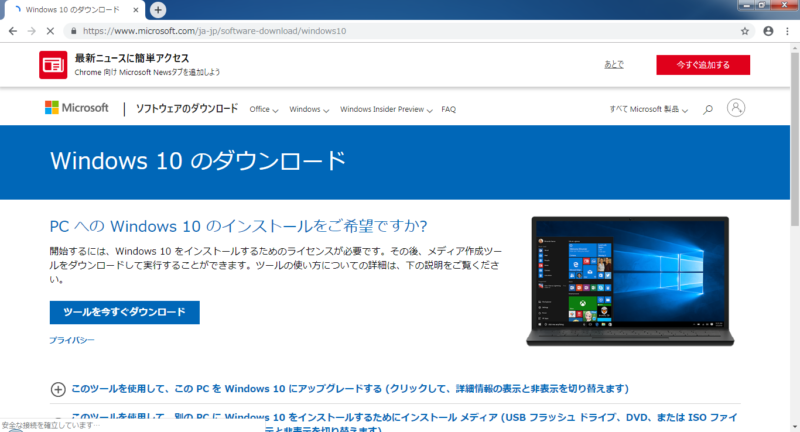Click the search magnifier icon
Screen dimensions: 800x432
tap(708, 109)
